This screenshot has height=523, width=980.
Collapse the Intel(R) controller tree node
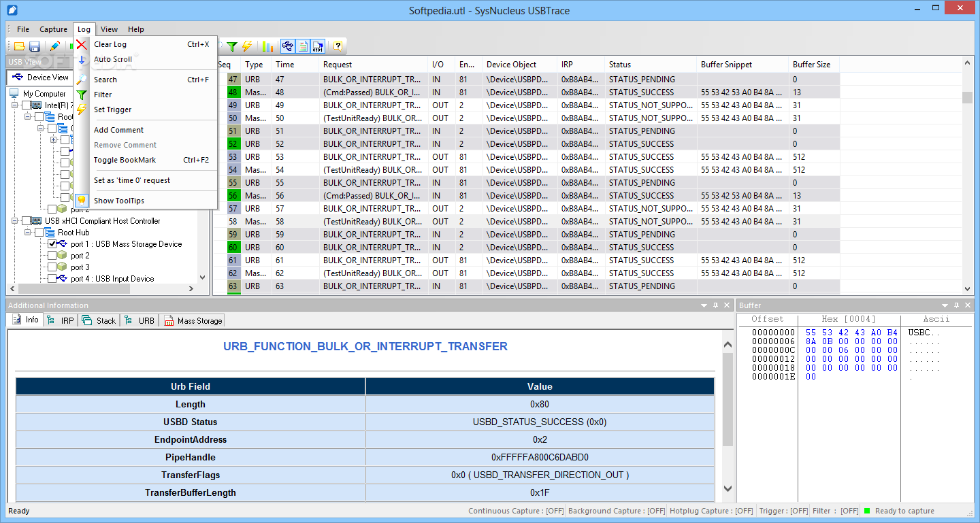15,105
